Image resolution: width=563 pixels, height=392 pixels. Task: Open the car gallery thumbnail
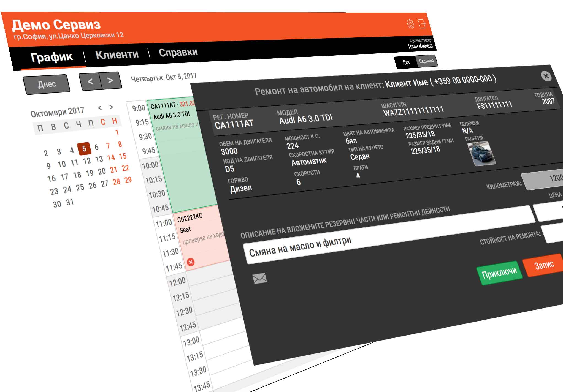481,153
